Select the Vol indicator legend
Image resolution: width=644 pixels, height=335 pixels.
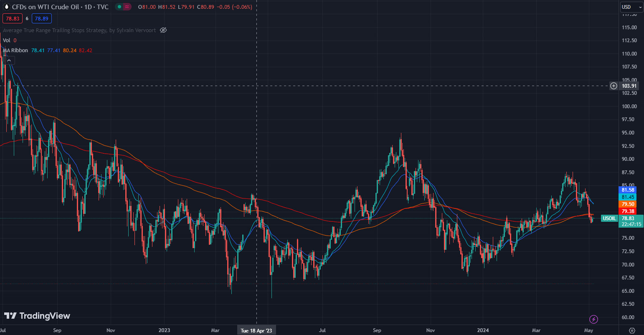click(x=6, y=40)
